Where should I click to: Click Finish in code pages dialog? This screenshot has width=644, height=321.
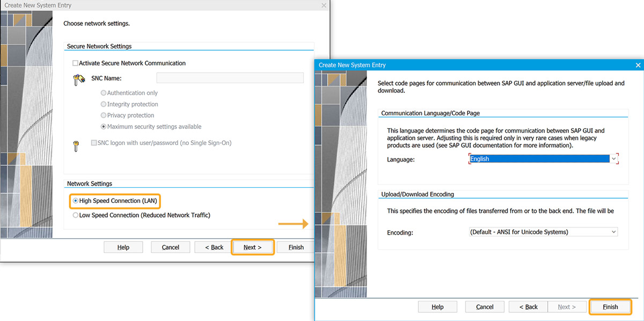pos(610,307)
